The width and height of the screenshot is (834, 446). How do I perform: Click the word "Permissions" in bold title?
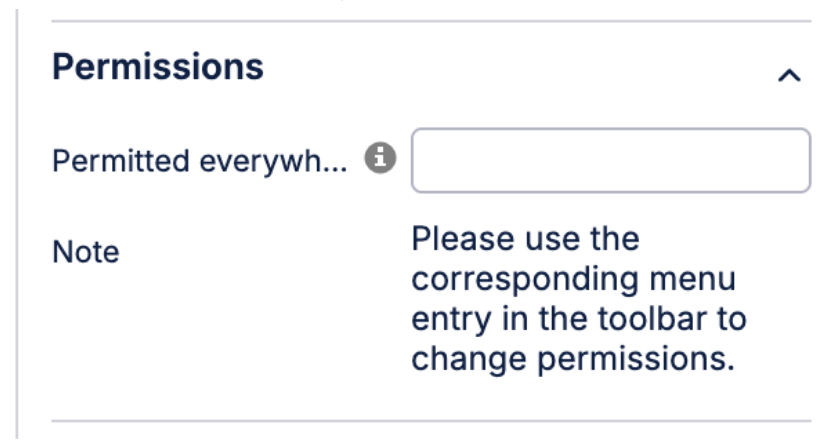pos(158,67)
